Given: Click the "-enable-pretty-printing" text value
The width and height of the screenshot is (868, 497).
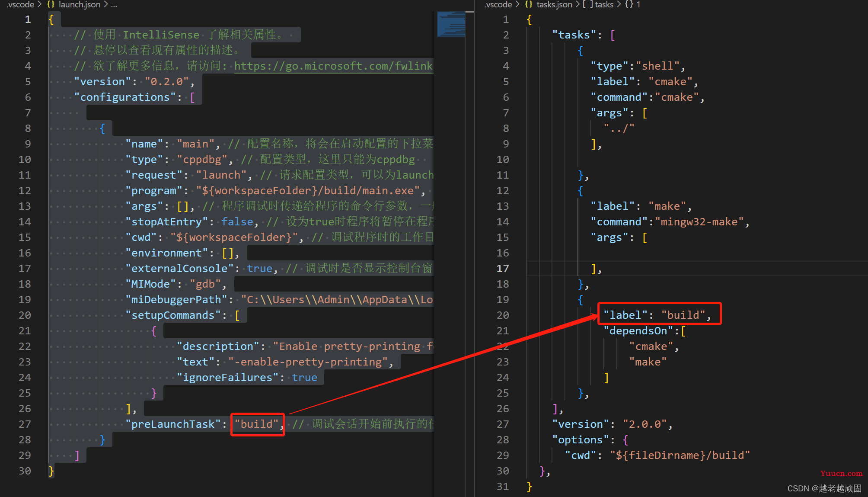Looking at the screenshot, I should (308, 362).
